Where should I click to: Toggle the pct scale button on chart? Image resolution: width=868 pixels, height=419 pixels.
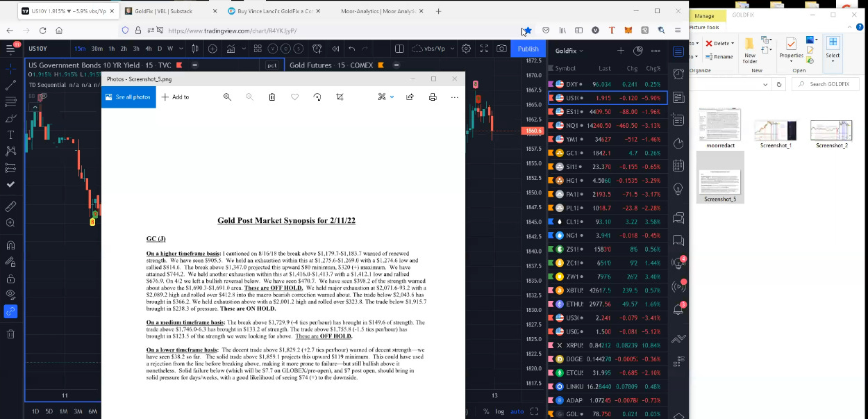point(272,65)
